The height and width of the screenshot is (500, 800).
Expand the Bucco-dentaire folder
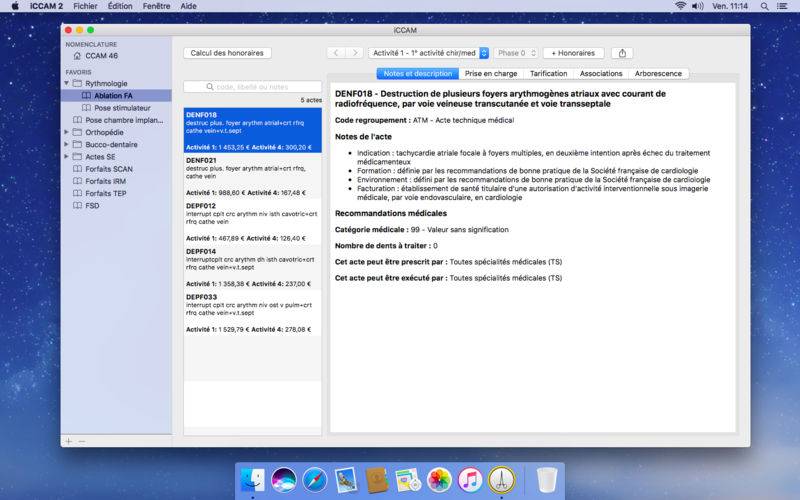click(66, 144)
